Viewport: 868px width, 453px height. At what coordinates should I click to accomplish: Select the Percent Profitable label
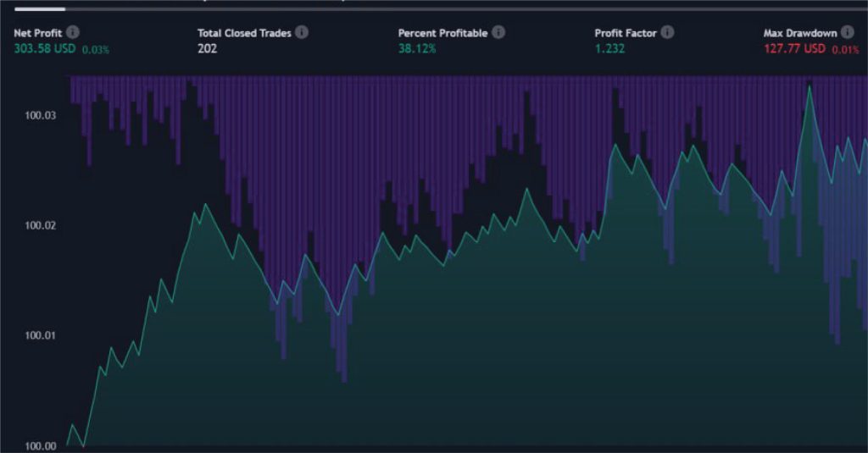tap(442, 33)
